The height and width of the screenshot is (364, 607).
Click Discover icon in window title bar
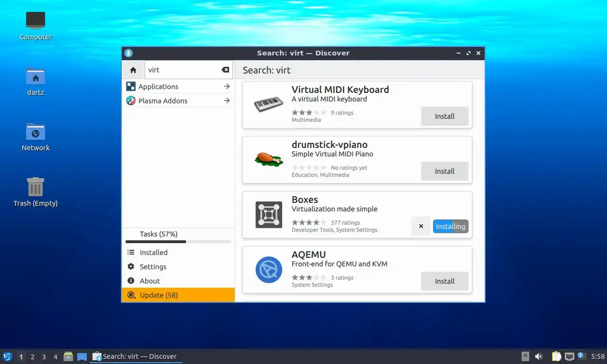[x=129, y=53]
